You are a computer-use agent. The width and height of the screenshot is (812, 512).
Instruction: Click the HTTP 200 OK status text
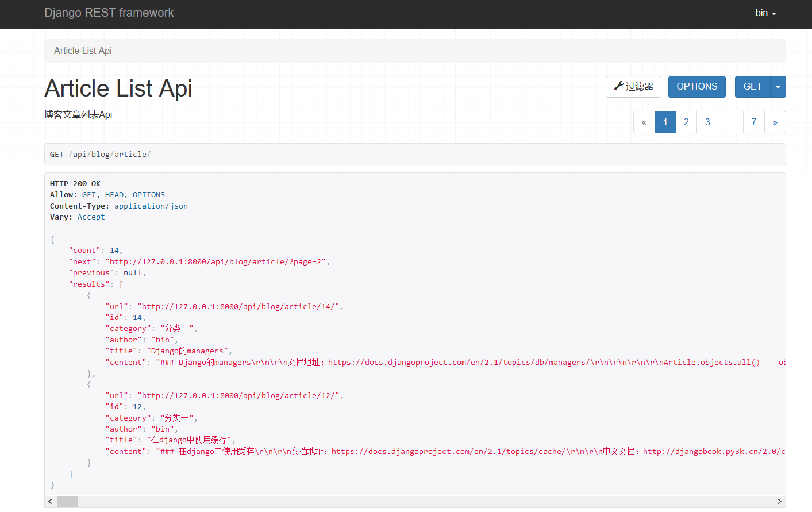[75, 184]
